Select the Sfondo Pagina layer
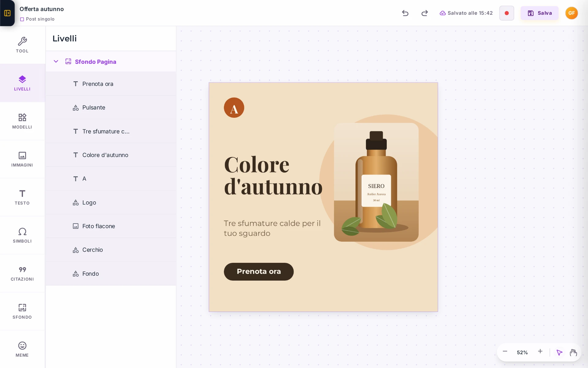588x368 pixels. [111, 62]
